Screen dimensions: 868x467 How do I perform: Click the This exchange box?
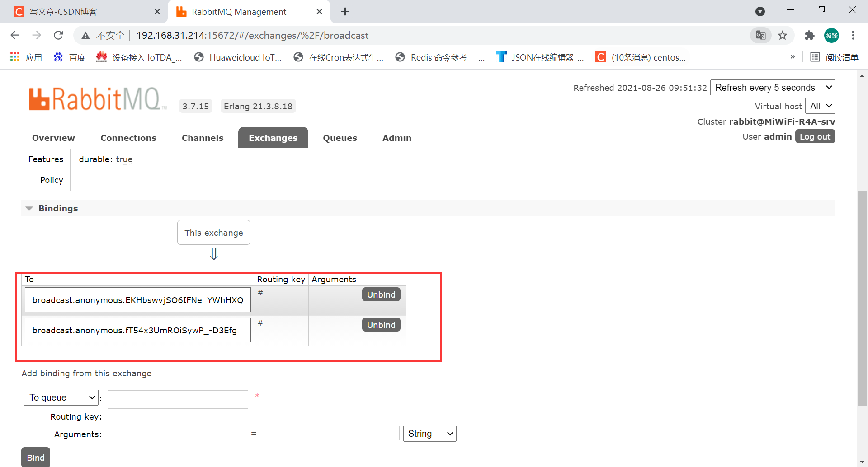click(x=214, y=233)
